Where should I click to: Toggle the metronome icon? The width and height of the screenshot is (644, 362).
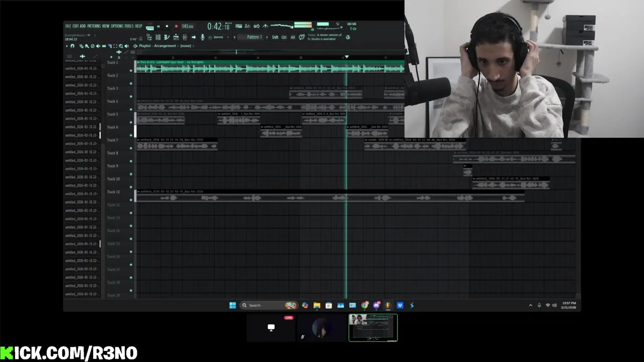(266, 26)
